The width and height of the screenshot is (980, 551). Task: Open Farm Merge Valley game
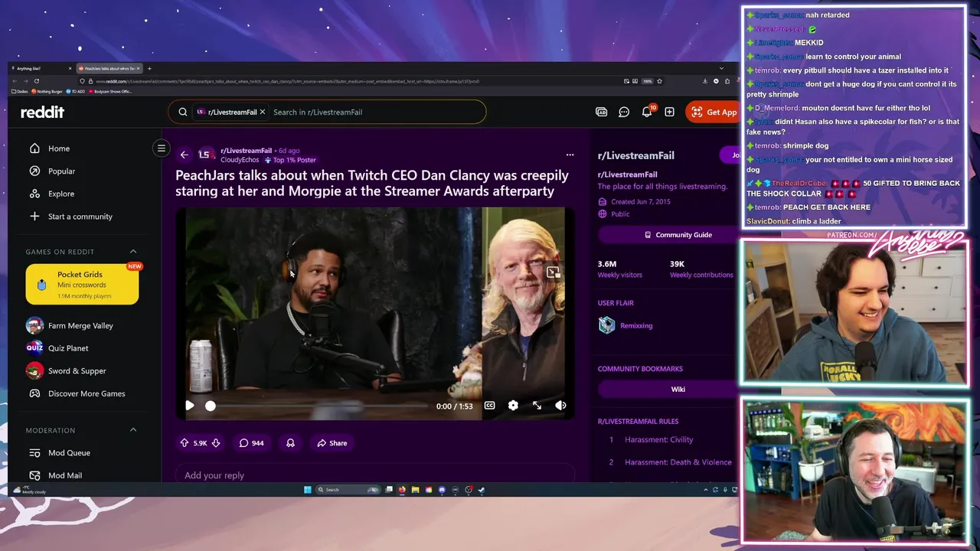[x=80, y=325]
